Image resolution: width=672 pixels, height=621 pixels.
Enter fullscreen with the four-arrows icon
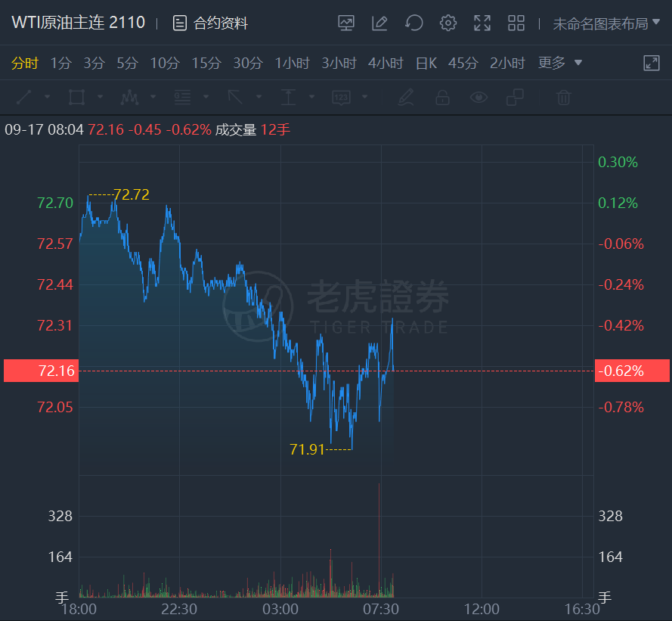tap(482, 23)
